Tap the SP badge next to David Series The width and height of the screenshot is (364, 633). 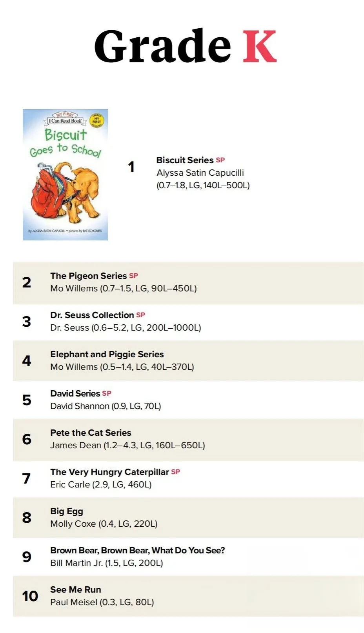pyautogui.click(x=107, y=393)
